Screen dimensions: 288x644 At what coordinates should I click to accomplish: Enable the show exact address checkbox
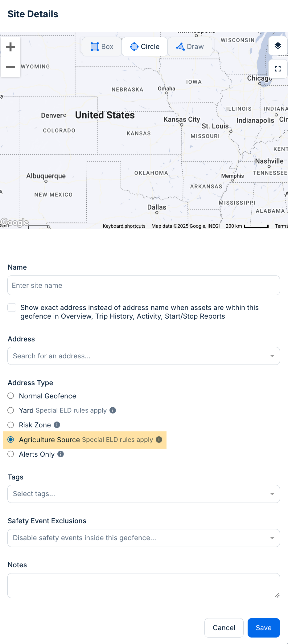point(12,308)
